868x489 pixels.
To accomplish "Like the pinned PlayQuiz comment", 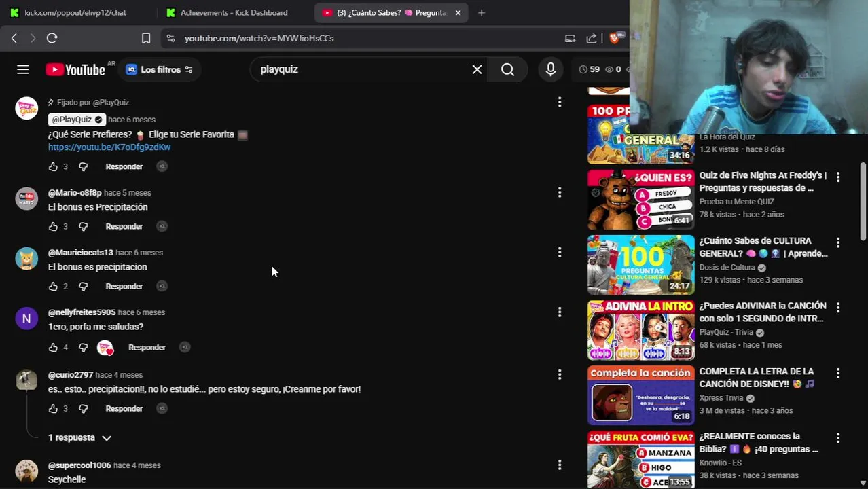I will pos(53,166).
